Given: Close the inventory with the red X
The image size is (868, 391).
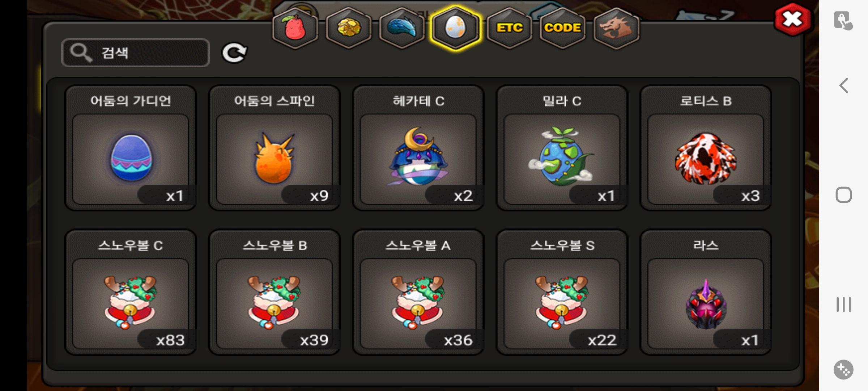Looking at the screenshot, I should 792,19.
